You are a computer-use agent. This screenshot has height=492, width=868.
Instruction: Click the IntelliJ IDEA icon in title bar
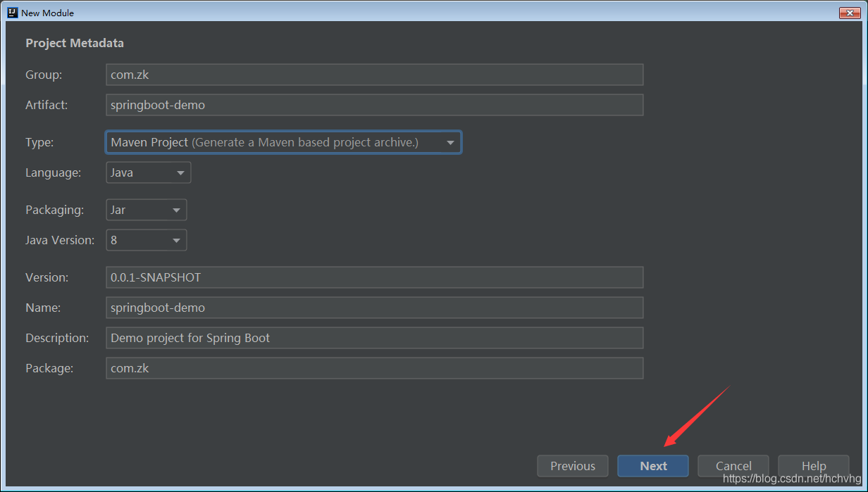coord(12,12)
